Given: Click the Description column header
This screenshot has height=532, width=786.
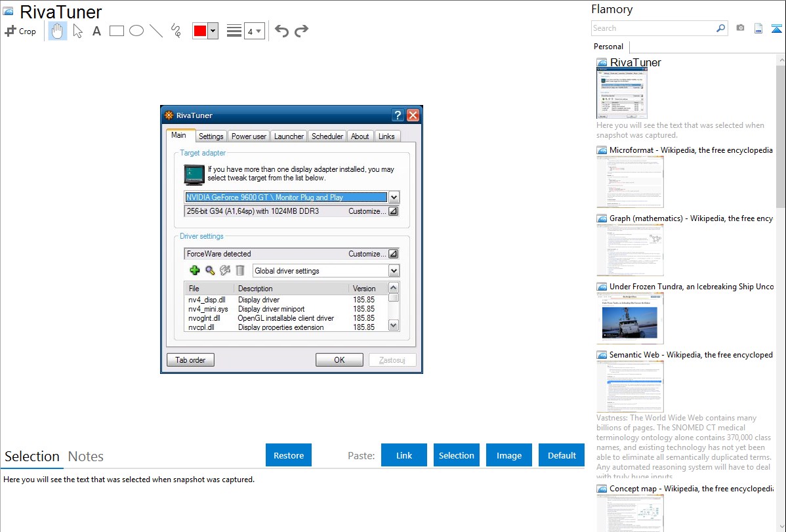Looking at the screenshot, I should point(291,289).
